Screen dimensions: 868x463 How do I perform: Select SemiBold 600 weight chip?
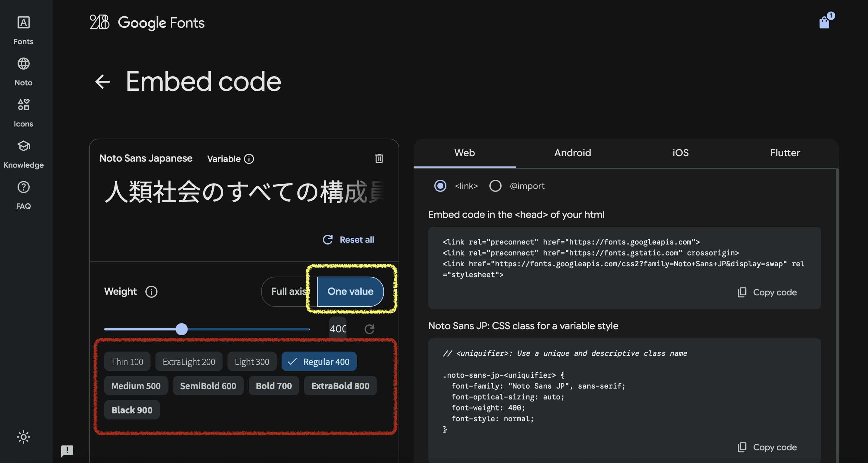[x=208, y=386]
